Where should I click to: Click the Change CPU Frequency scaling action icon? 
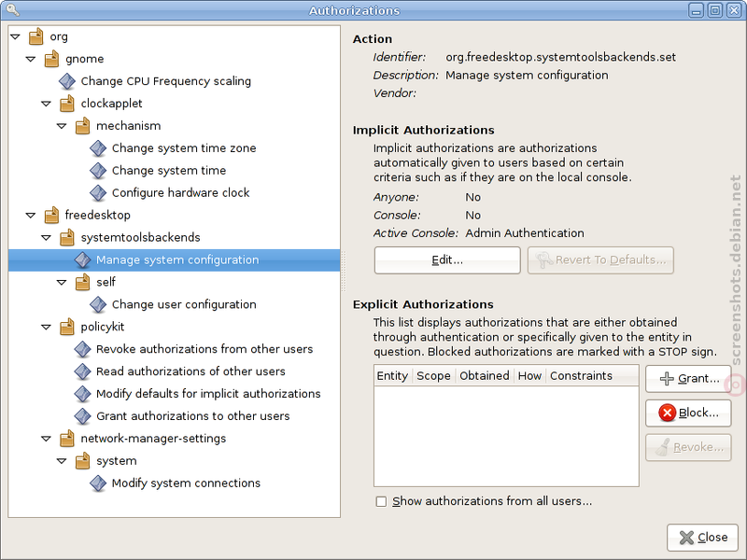67,81
